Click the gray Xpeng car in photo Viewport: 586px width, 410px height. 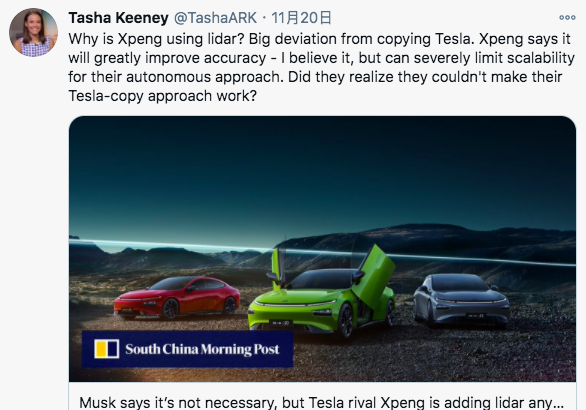pos(462,299)
